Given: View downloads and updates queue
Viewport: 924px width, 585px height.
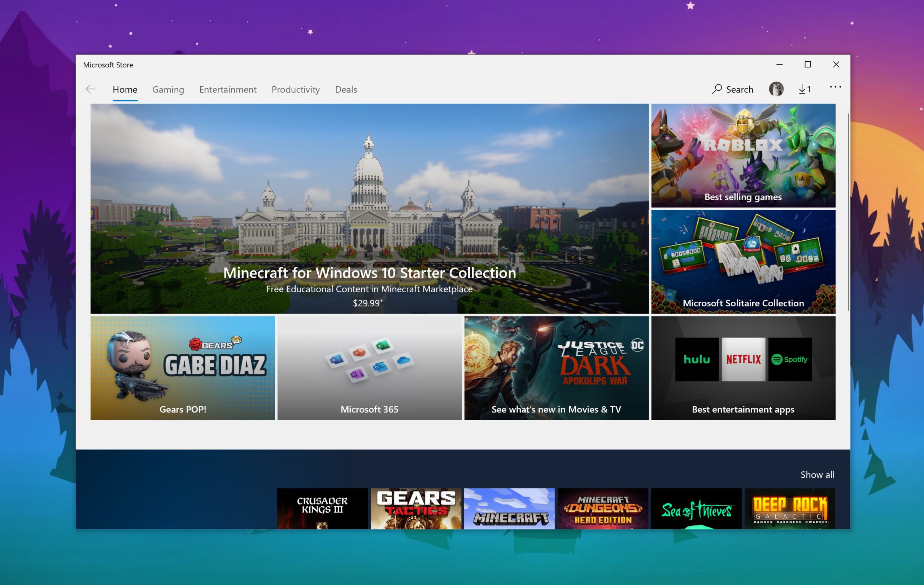Looking at the screenshot, I should point(805,90).
